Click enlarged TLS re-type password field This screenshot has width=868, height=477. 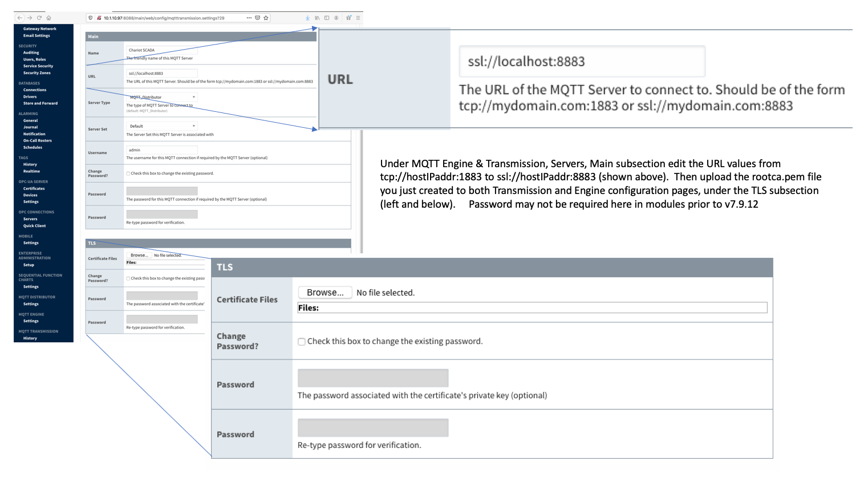pos(373,427)
